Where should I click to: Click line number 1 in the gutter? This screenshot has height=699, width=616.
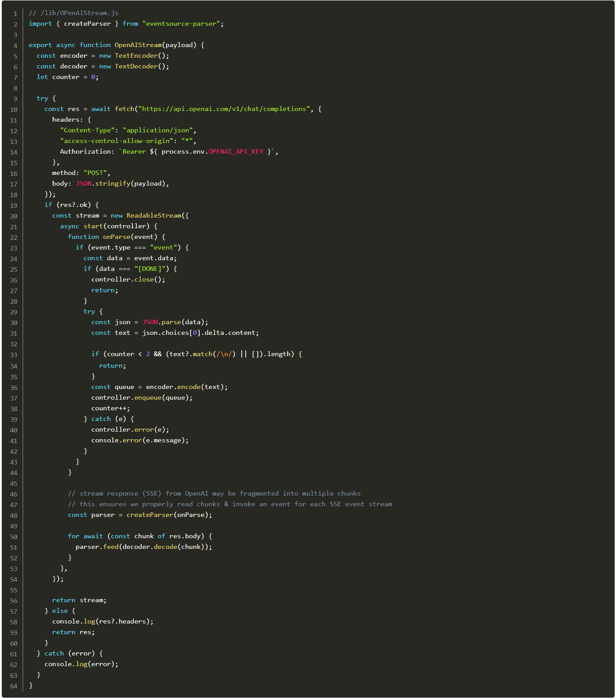(x=16, y=14)
